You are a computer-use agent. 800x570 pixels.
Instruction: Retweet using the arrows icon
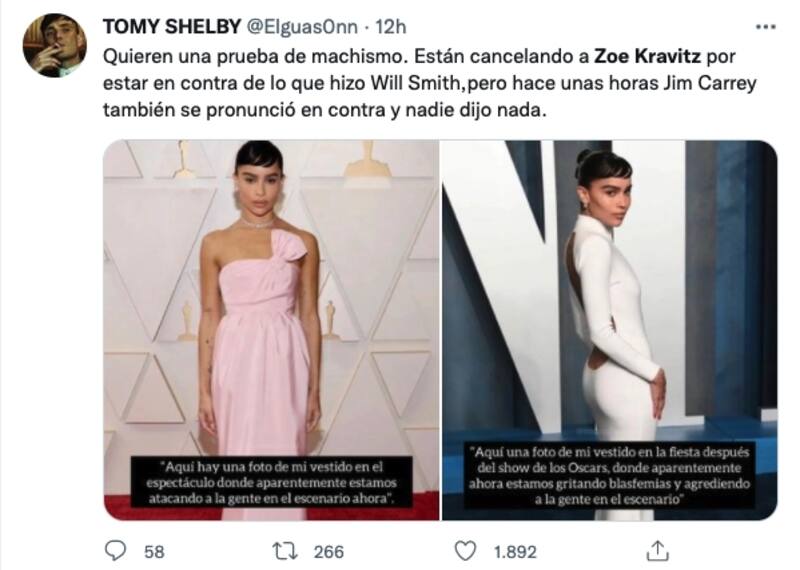[x=284, y=551]
